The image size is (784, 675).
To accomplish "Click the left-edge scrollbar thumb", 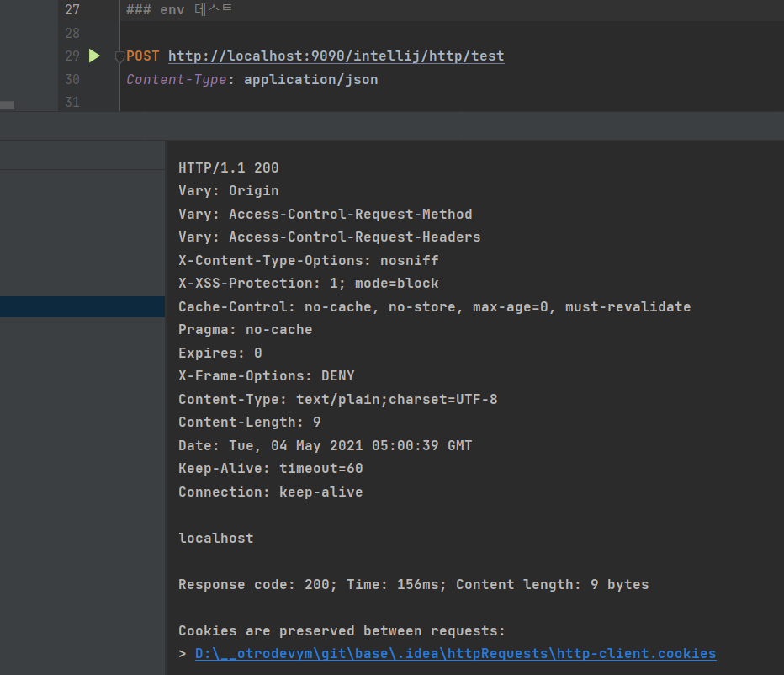I will [7, 105].
